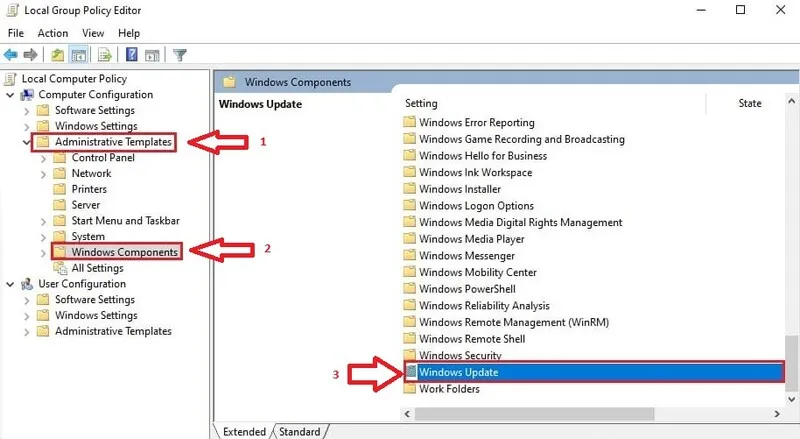This screenshot has height=439, width=800.
Task: Select All Settings in the tree
Action: pos(97,268)
